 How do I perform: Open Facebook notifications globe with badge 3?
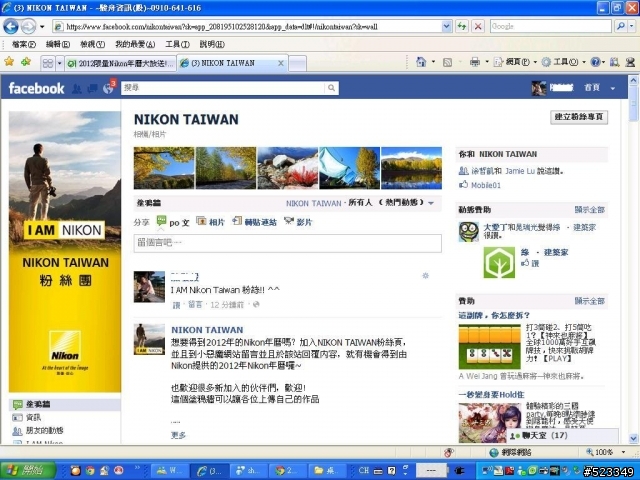click(x=109, y=88)
